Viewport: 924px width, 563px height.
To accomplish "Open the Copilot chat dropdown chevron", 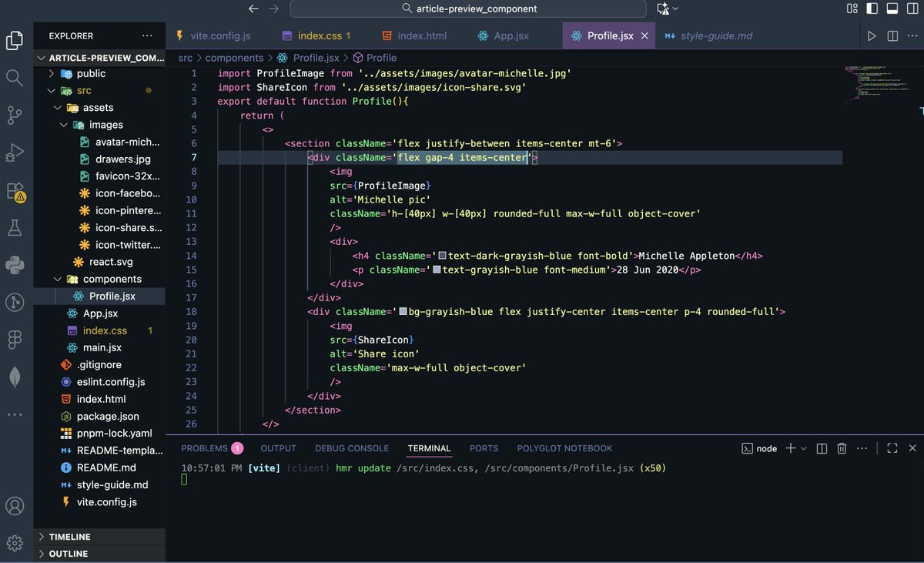I will [x=675, y=8].
